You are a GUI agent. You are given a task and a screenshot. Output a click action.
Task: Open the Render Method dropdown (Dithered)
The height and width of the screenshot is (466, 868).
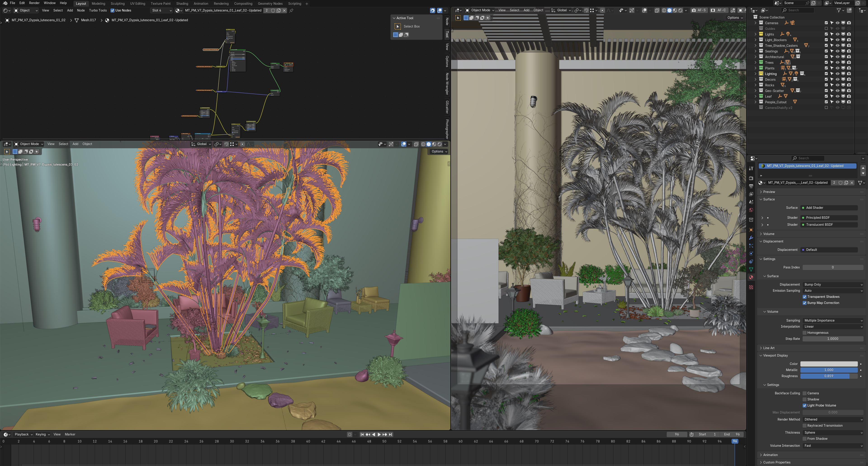(833, 419)
